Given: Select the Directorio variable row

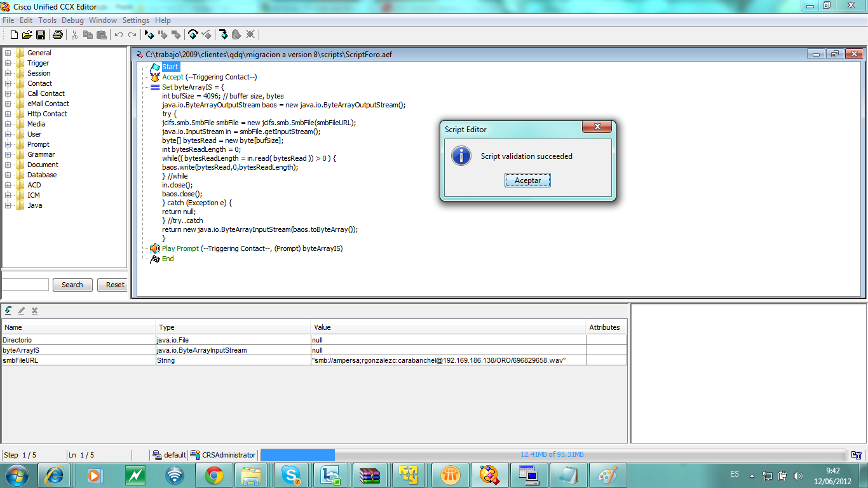Looking at the screenshot, I should (314, 340).
